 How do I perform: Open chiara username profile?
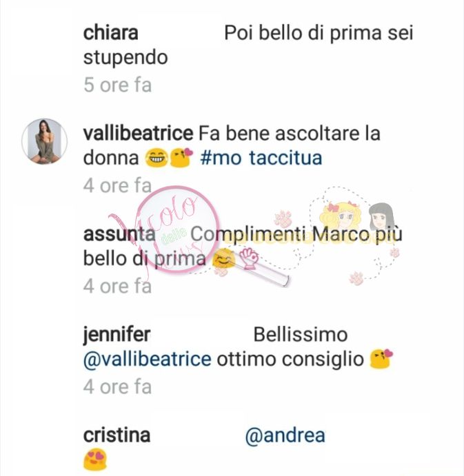(110, 33)
